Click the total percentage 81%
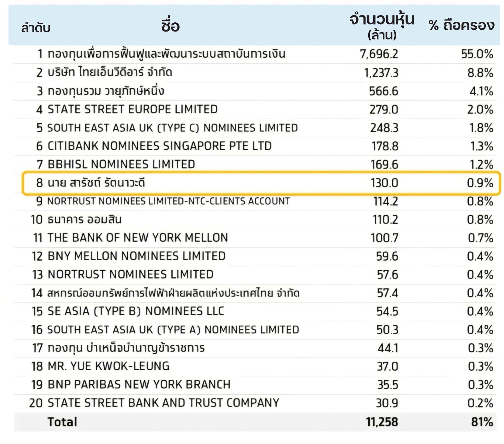Viewport: 504px width, 444px height. point(482,422)
